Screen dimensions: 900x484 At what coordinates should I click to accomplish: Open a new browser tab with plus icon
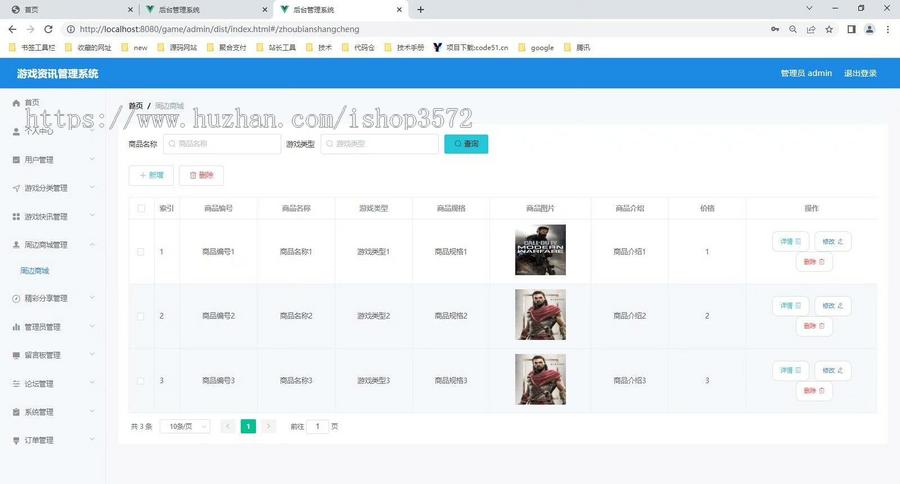pos(420,9)
